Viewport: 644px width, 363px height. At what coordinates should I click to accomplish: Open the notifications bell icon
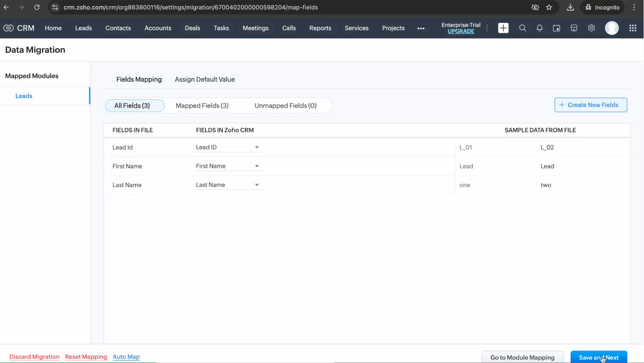tap(539, 28)
